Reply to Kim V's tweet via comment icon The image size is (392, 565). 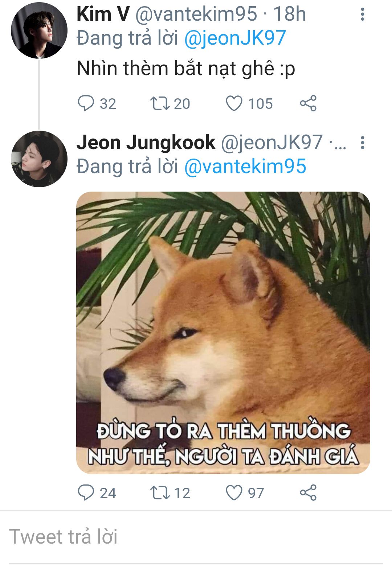pos(86,103)
